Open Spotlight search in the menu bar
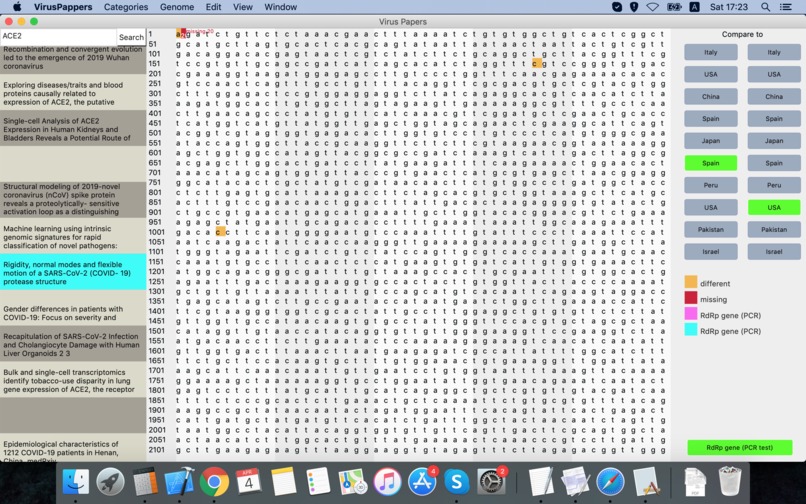This screenshot has height=504, width=806. click(x=765, y=7)
